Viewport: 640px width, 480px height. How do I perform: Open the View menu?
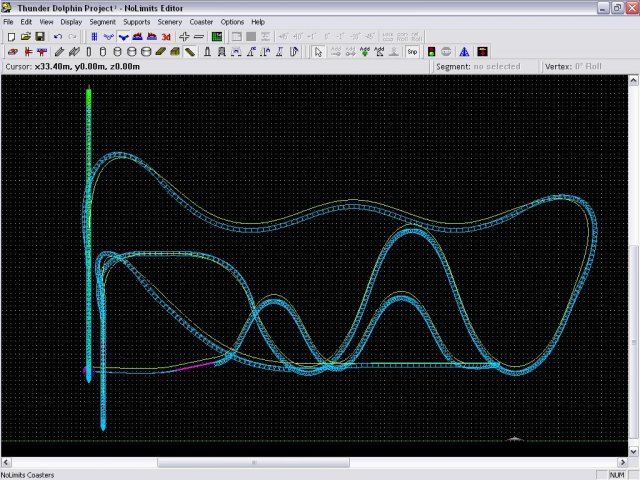click(46, 22)
